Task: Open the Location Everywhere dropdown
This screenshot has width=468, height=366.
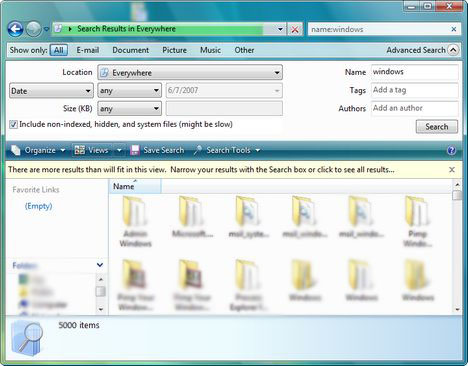Action: coord(190,73)
